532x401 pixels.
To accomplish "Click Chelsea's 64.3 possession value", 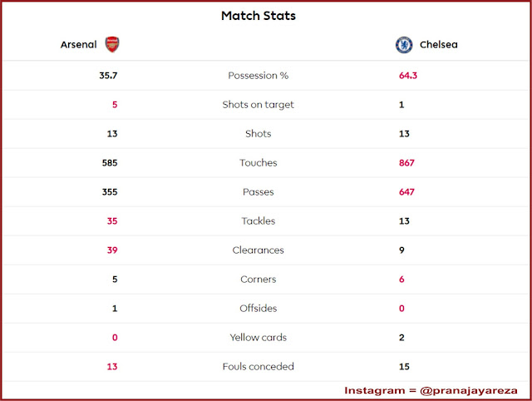I will 408,76.
